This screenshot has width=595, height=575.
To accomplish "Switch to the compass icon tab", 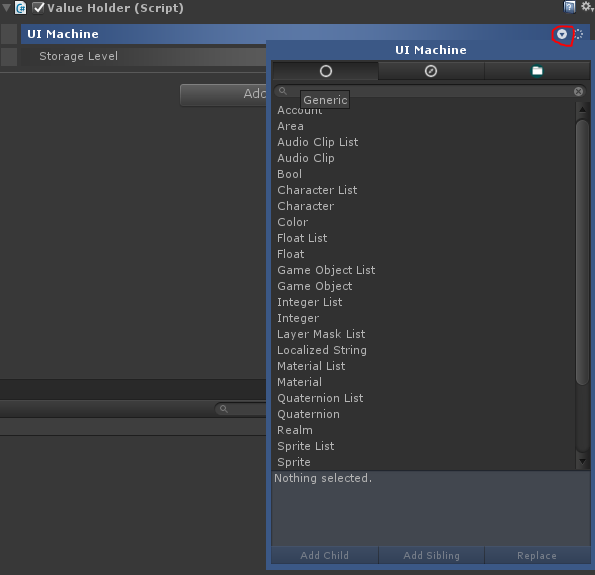I will pyautogui.click(x=431, y=71).
